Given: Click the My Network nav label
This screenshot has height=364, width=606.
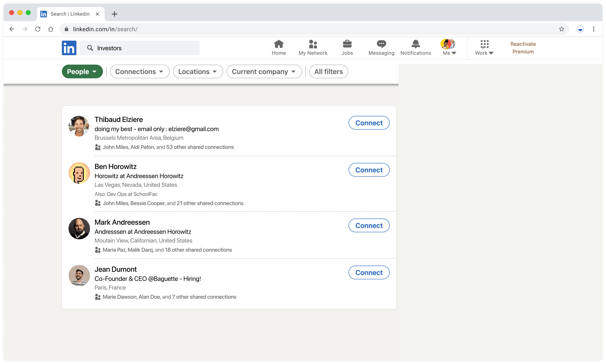Looking at the screenshot, I should coord(313,53).
